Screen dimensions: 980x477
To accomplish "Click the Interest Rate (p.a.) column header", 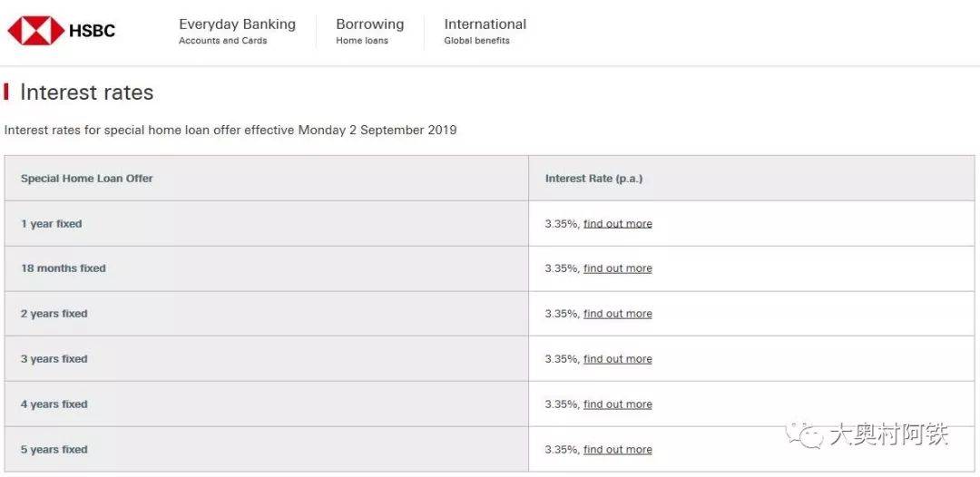I will (x=593, y=179).
